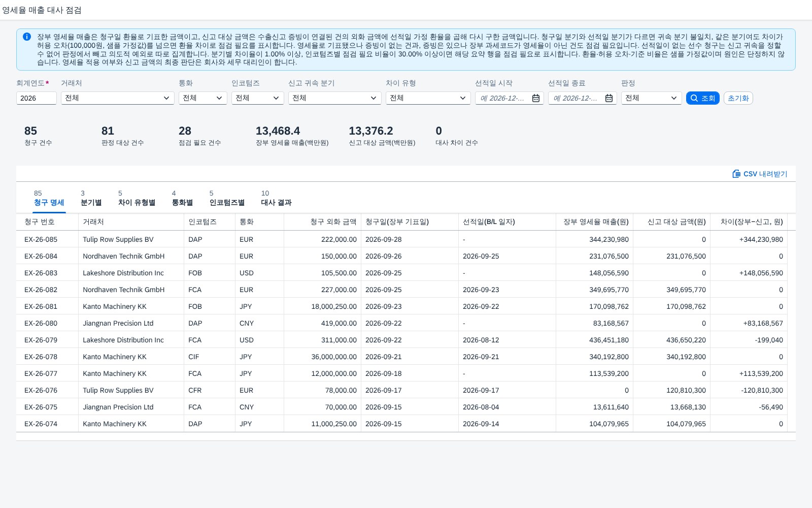Switch to the 차이 유형별 tab

point(137,198)
